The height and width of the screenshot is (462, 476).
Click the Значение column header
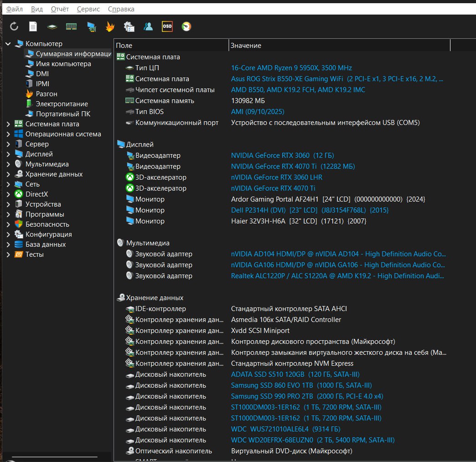pyautogui.click(x=246, y=46)
